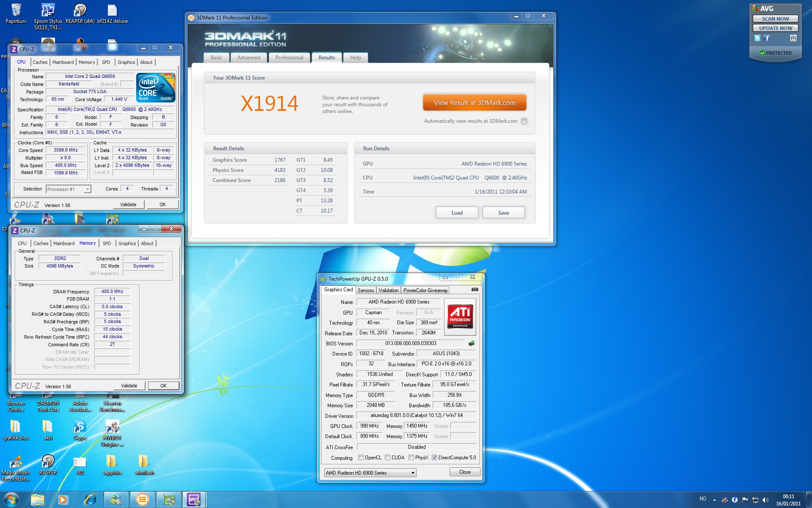Image resolution: width=812 pixels, height=508 pixels.
Task: Open the network tray icon
Action: point(755,500)
